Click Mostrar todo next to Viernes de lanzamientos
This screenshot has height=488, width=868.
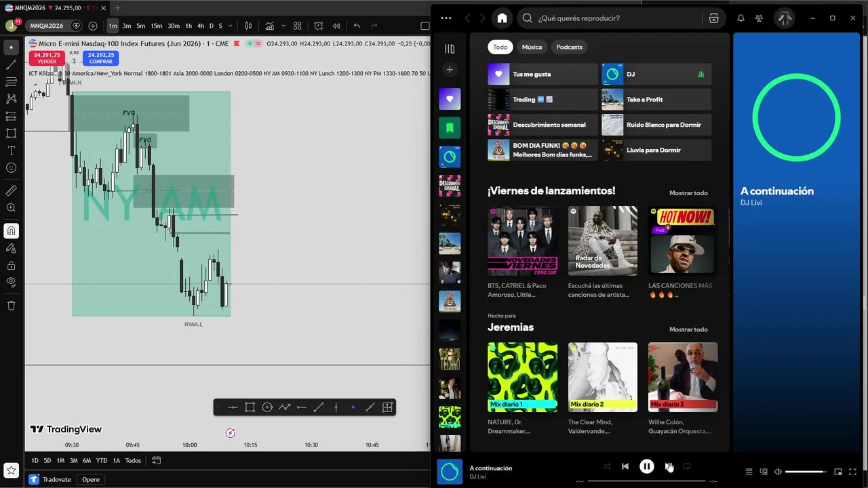[x=688, y=193]
